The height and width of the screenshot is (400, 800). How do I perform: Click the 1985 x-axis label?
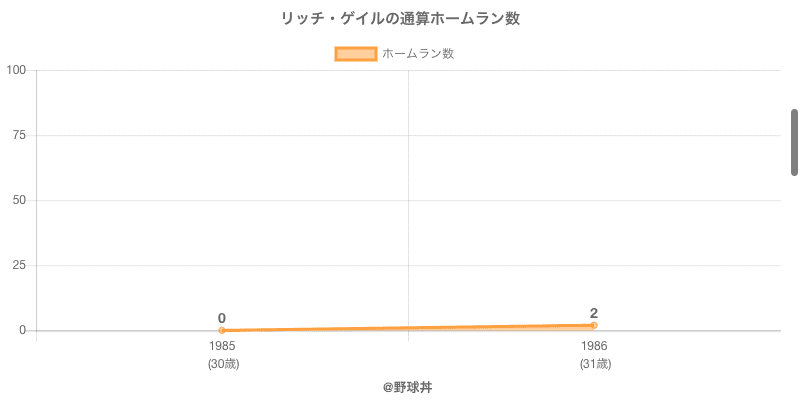222,346
